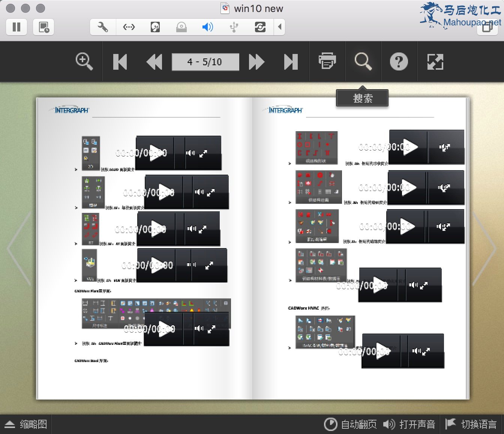
Task: Fullscreen the video over the 尺寸标注 toolbar image
Action: tap(211, 329)
